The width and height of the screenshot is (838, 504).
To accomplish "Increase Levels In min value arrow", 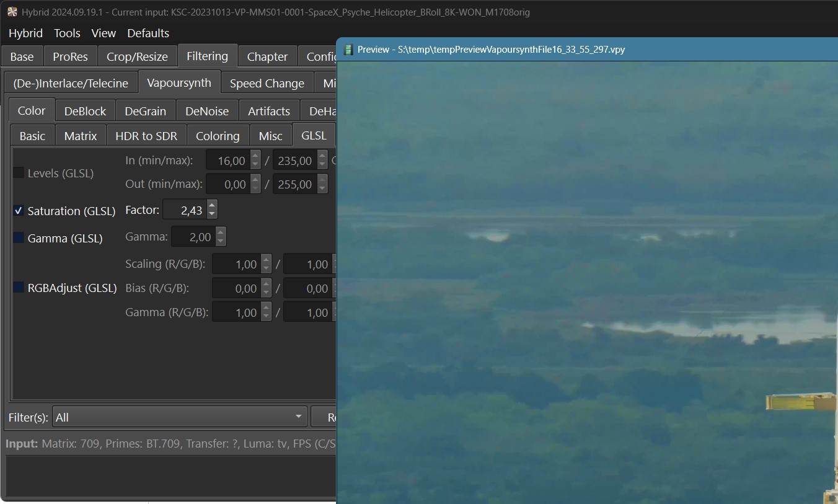I will pos(255,156).
